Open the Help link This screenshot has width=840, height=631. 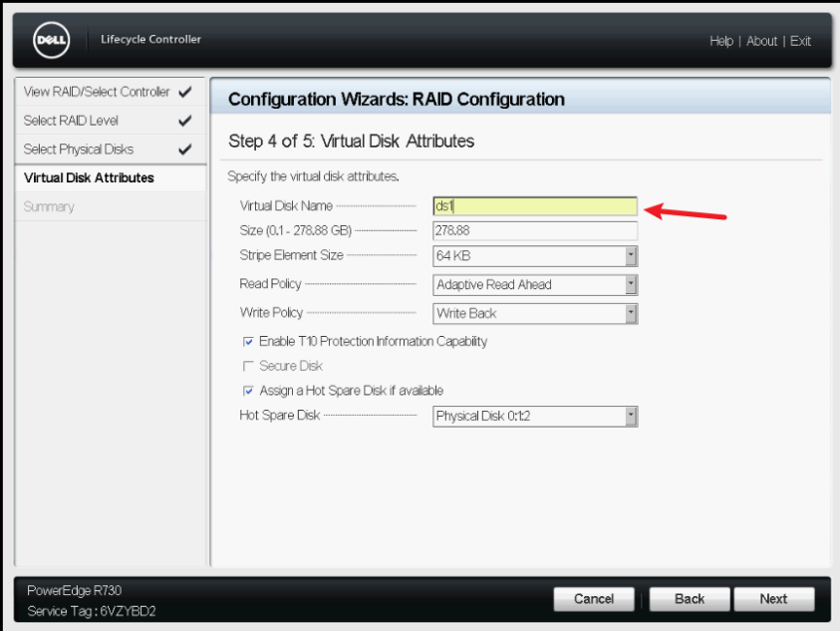click(720, 41)
